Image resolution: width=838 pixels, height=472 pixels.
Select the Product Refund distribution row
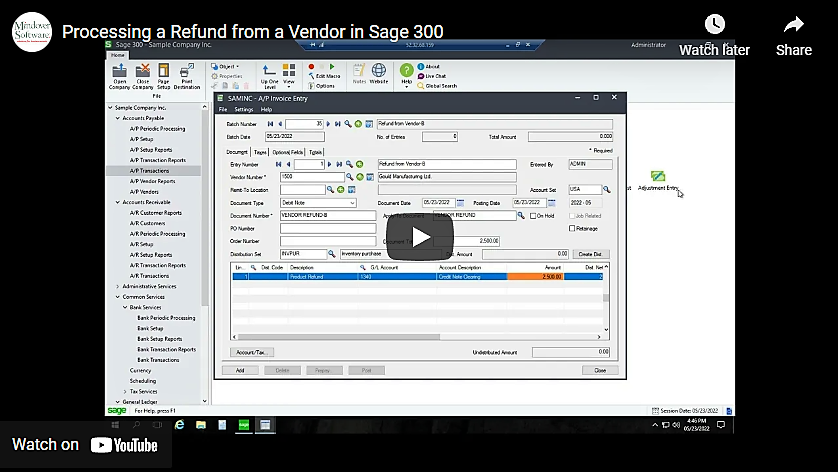(418, 277)
